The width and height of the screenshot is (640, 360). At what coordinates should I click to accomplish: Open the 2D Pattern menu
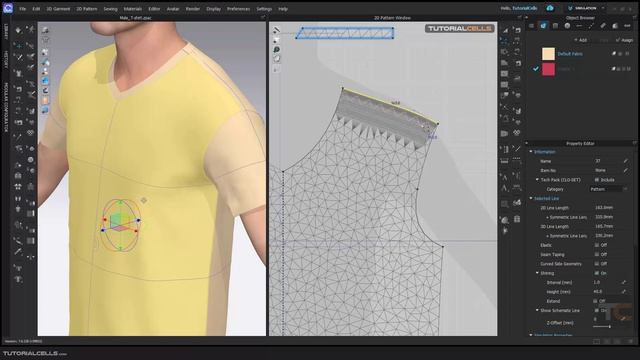[x=87, y=9]
